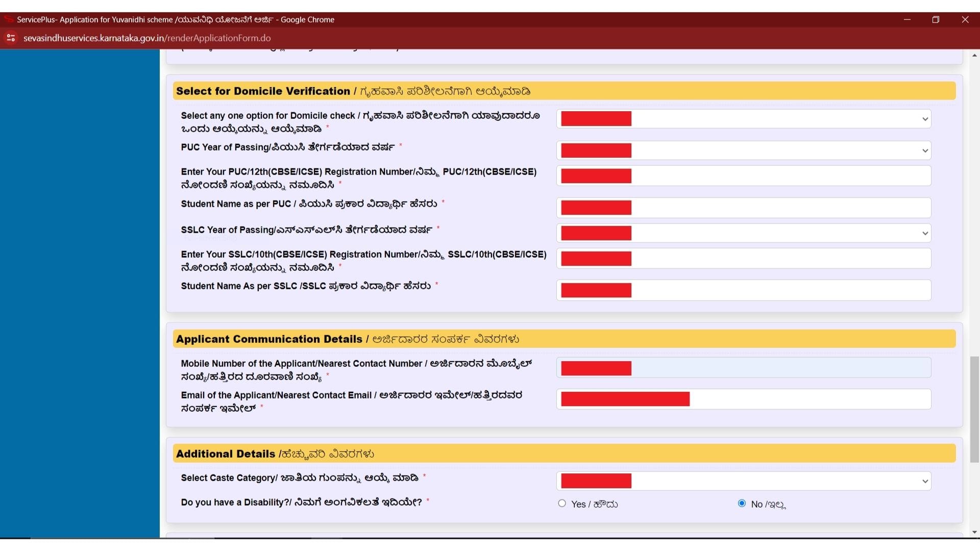980x551 pixels.
Task: Open the PUC Year of Passing dropdown
Action: 743,151
